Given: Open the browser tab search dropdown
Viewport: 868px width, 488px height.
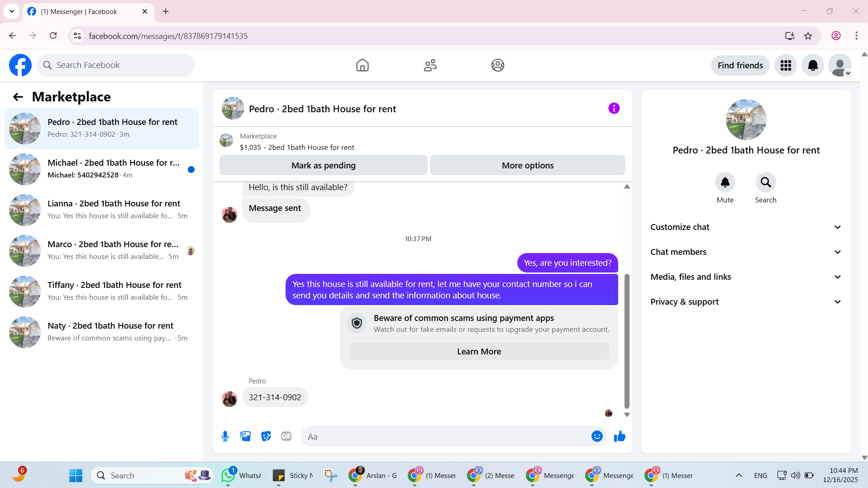Looking at the screenshot, I should coord(12,11).
